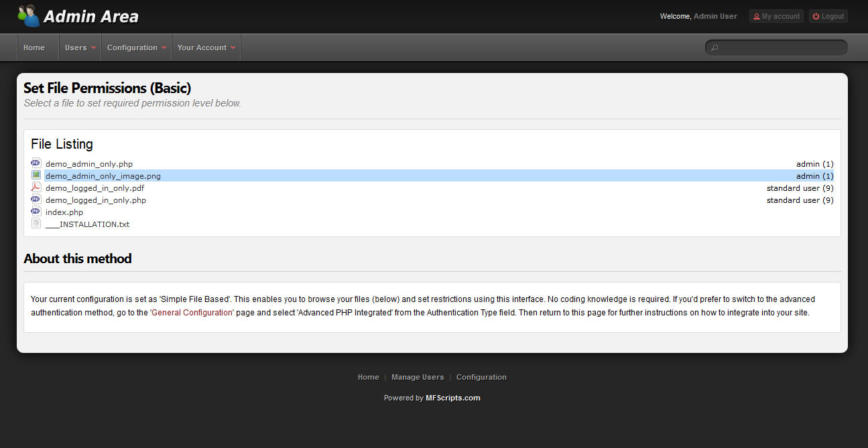Open the Your Account navigation menu
868x448 pixels.
click(x=206, y=48)
